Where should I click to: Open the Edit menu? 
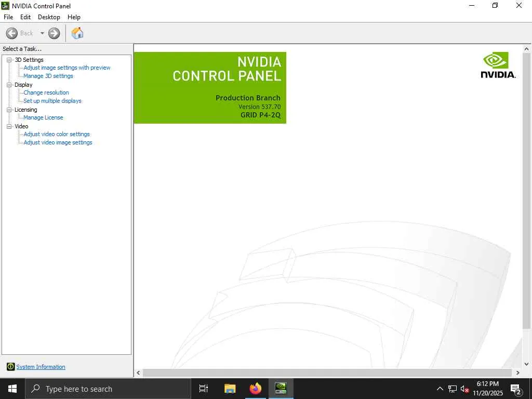click(25, 17)
